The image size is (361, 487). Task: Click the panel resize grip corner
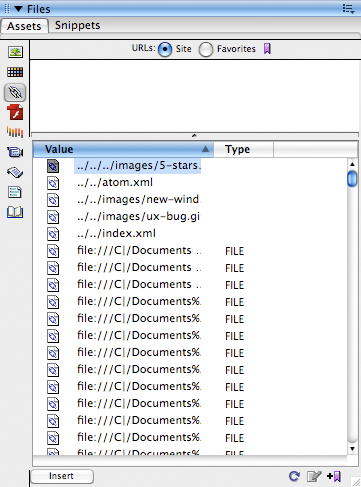tap(356, 481)
